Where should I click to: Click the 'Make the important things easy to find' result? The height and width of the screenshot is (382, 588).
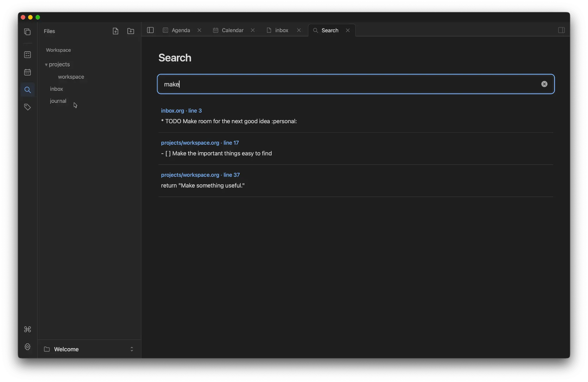[216, 153]
